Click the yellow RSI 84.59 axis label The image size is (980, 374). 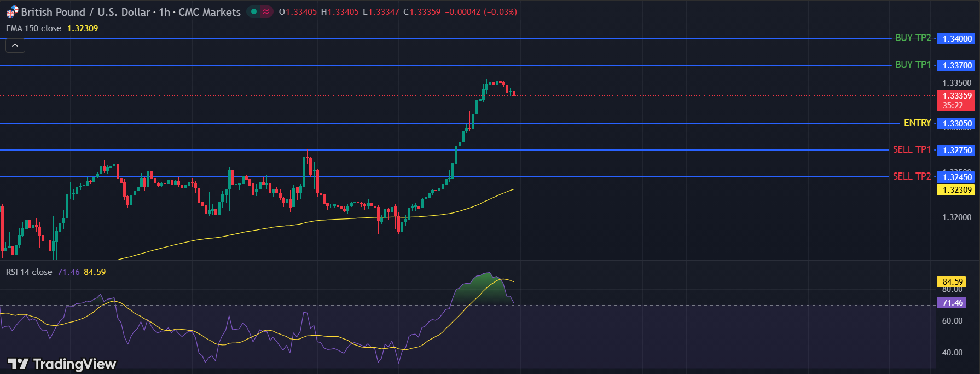pyautogui.click(x=953, y=282)
